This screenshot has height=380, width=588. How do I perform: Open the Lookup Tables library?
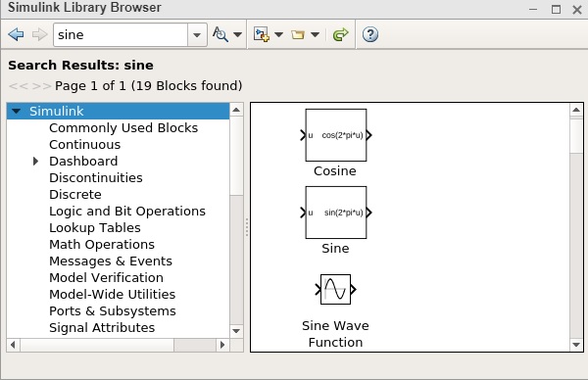(95, 228)
